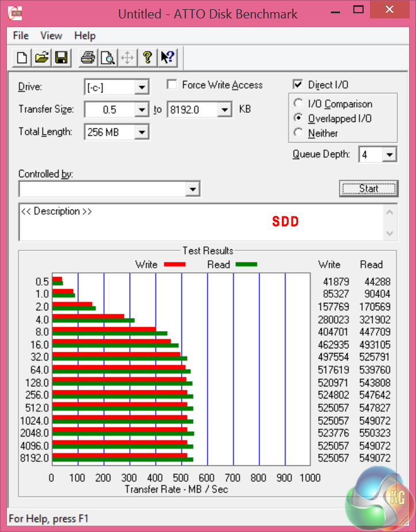Viewport: 416px width, 532px height.
Task: Click the move crosshair toolbar icon
Action: 128,58
